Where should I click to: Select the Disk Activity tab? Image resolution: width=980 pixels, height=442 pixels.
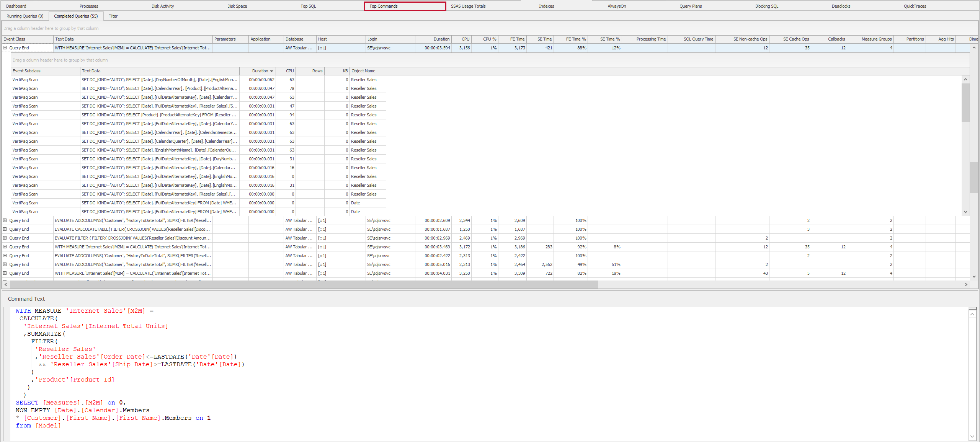coord(163,6)
